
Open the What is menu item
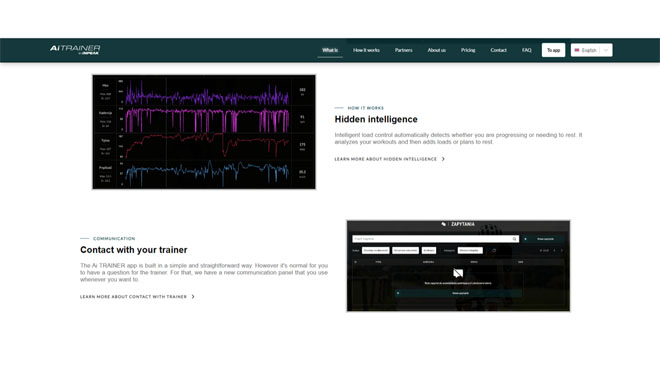click(x=330, y=50)
